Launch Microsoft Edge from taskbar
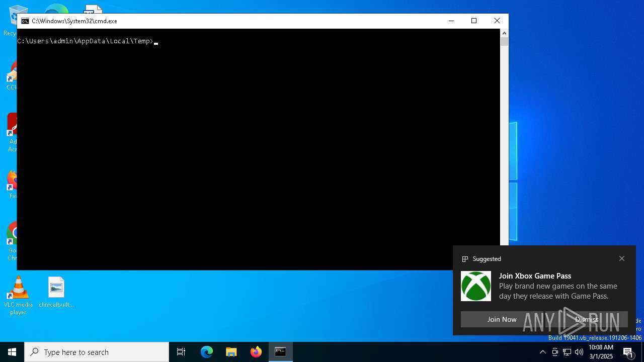 tap(207, 352)
